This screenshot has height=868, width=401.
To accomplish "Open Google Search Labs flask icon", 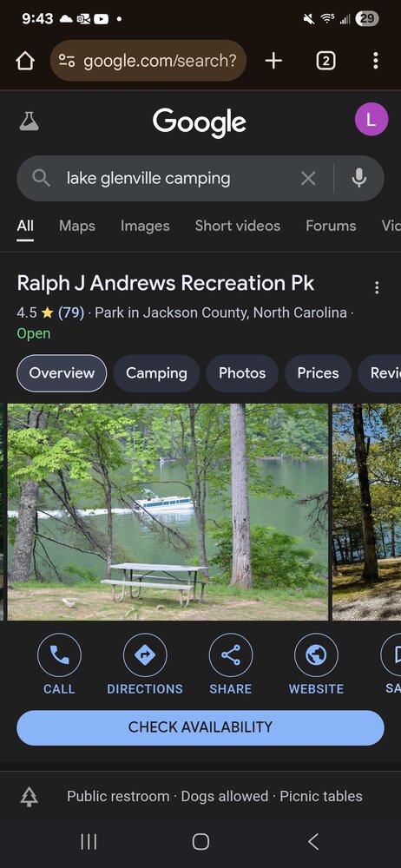I will (29, 122).
